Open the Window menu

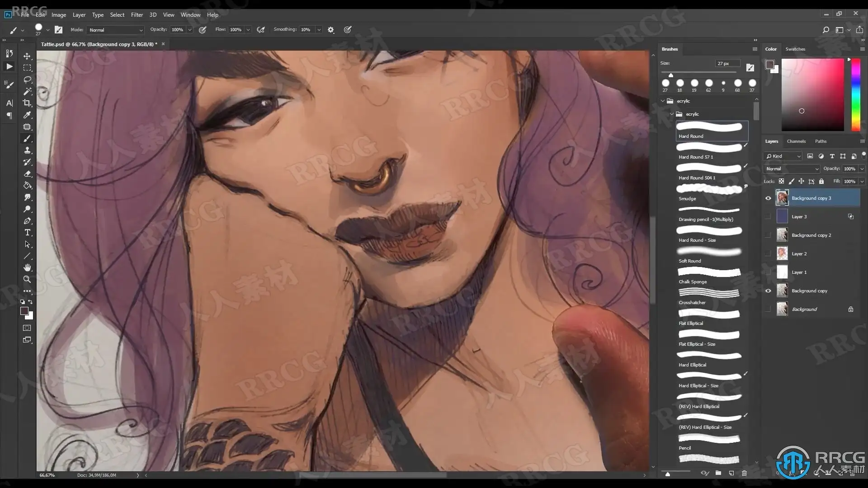coord(190,15)
